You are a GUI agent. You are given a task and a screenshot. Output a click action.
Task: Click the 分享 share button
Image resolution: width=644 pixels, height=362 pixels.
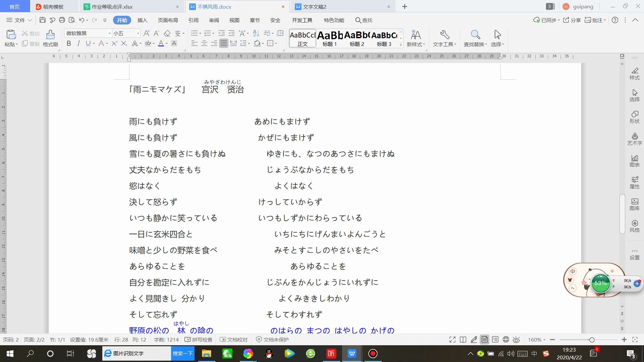tap(572, 20)
